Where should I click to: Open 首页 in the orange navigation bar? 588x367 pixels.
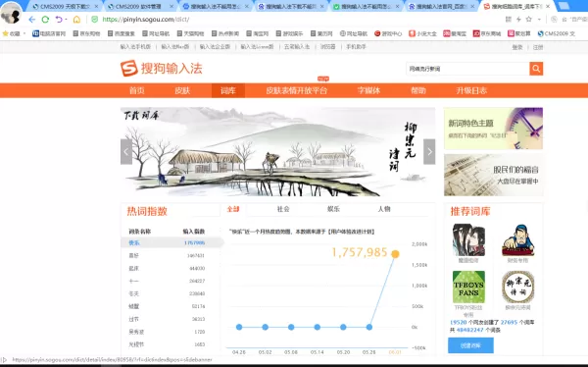click(137, 90)
